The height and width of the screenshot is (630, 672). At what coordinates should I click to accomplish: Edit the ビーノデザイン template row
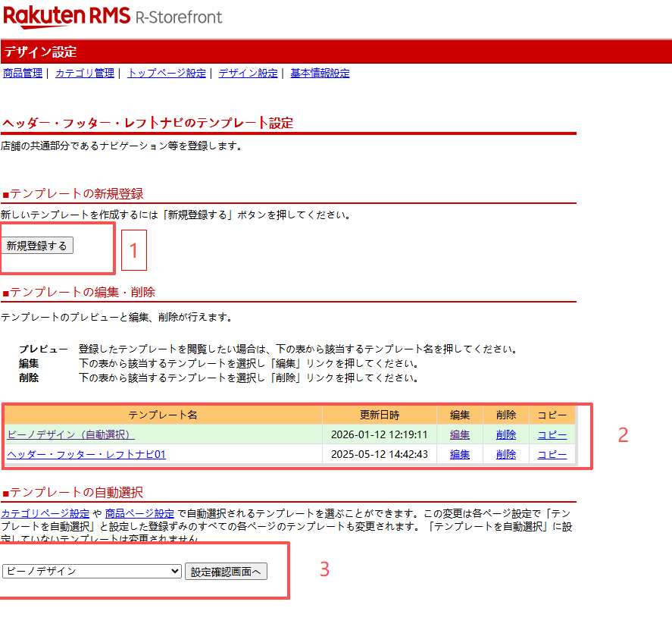(x=459, y=434)
